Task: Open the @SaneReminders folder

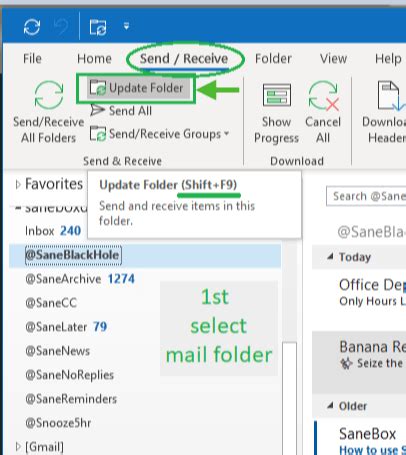Action: [71, 399]
